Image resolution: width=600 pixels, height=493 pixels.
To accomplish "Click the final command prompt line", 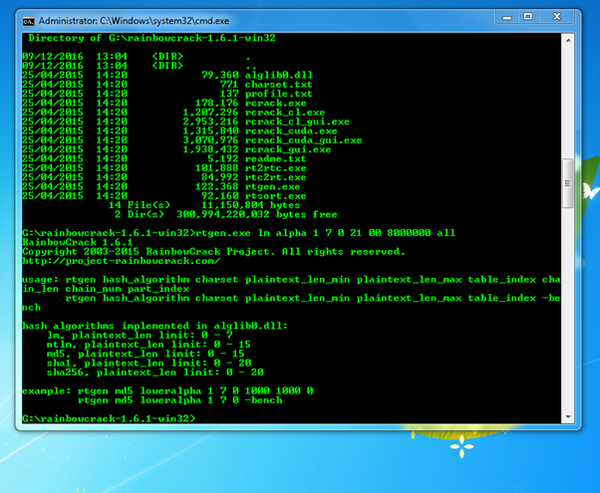I will (109, 418).
